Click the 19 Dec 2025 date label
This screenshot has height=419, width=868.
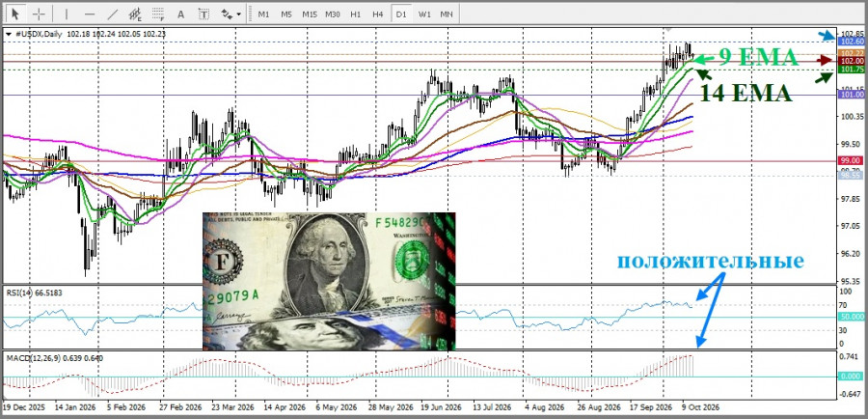coord(22,406)
